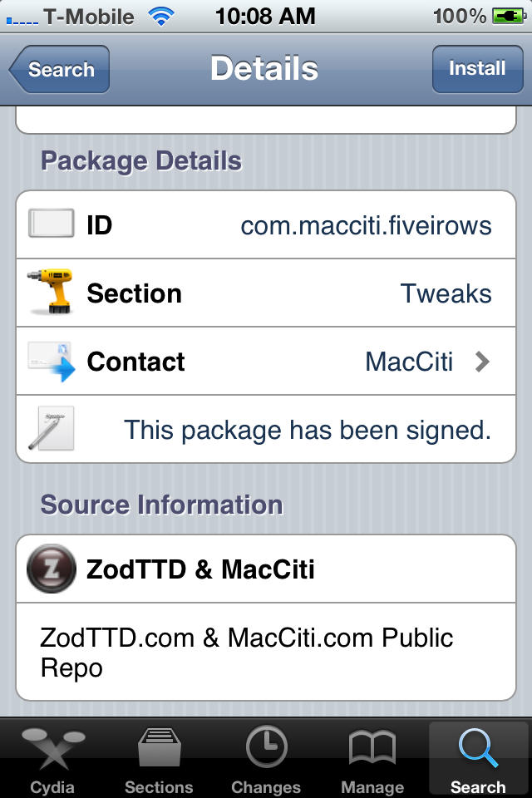
Task: Open the Cydia home tab
Action: [x=53, y=758]
